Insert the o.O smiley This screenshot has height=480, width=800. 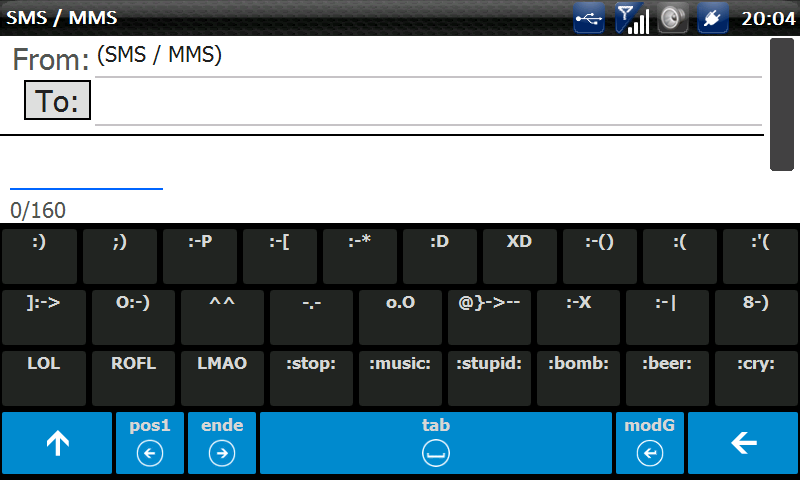coord(400,317)
